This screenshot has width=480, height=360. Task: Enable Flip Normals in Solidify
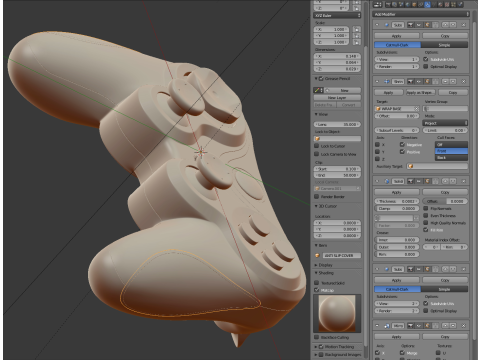tap(426, 208)
